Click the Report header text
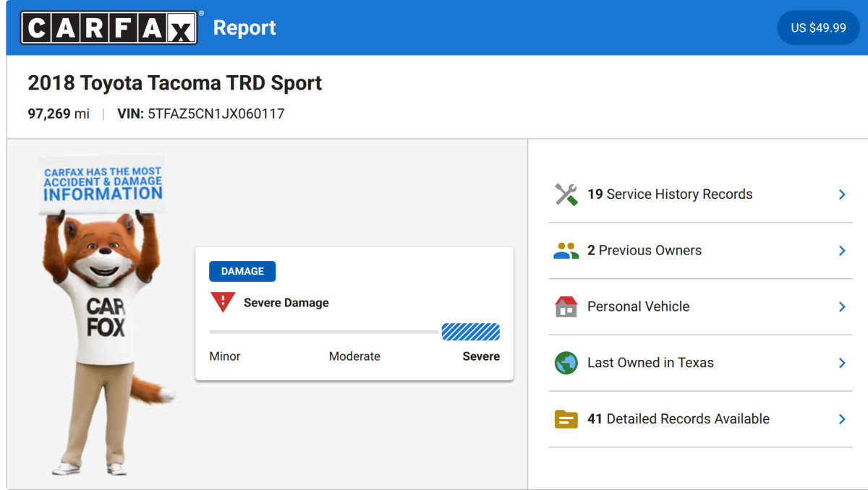 pos(244,28)
